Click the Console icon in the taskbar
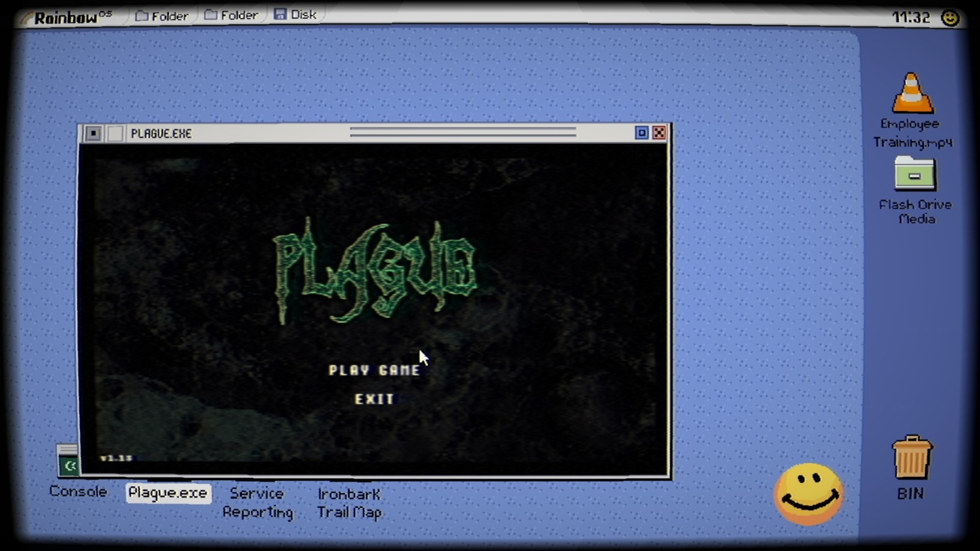980x551 pixels. 78,492
